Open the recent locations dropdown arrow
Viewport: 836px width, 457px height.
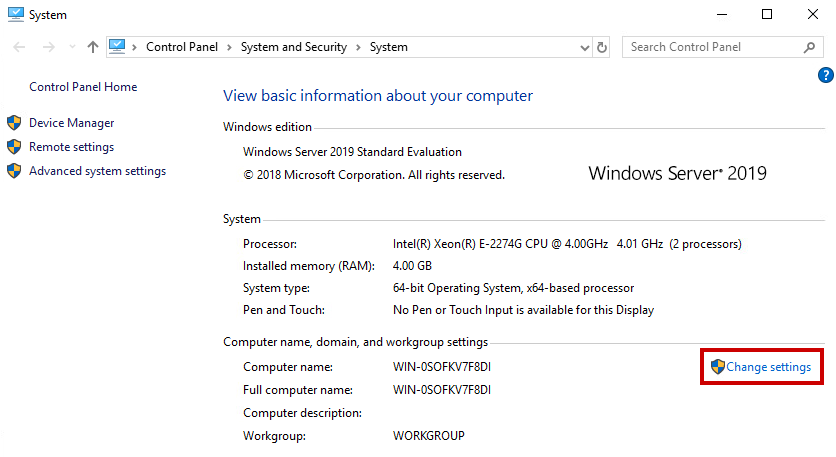pyautogui.click(x=72, y=47)
